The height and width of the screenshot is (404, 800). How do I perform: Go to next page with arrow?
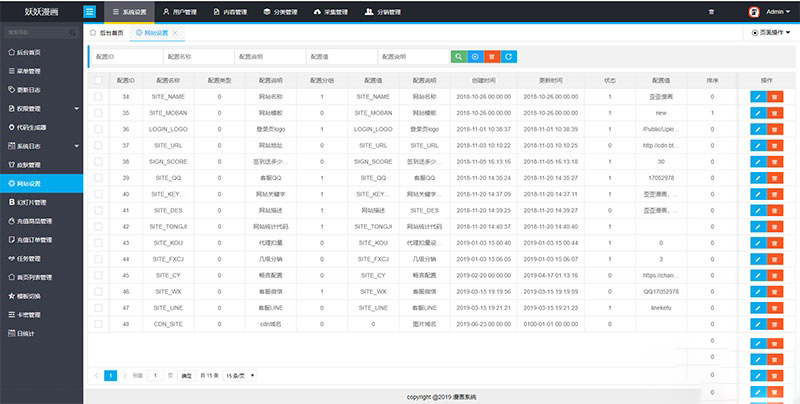pyautogui.click(x=125, y=376)
